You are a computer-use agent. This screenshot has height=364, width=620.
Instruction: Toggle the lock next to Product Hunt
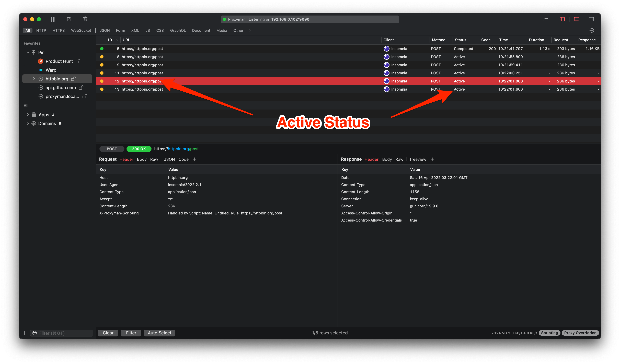coord(77,61)
